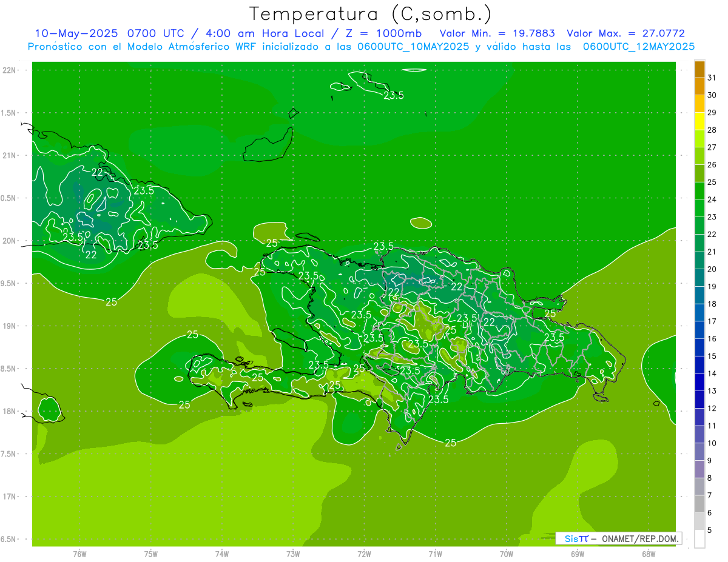Click the title "Temperatura (C,somb.)"
The height and width of the screenshot is (562, 728).
(x=371, y=14)
